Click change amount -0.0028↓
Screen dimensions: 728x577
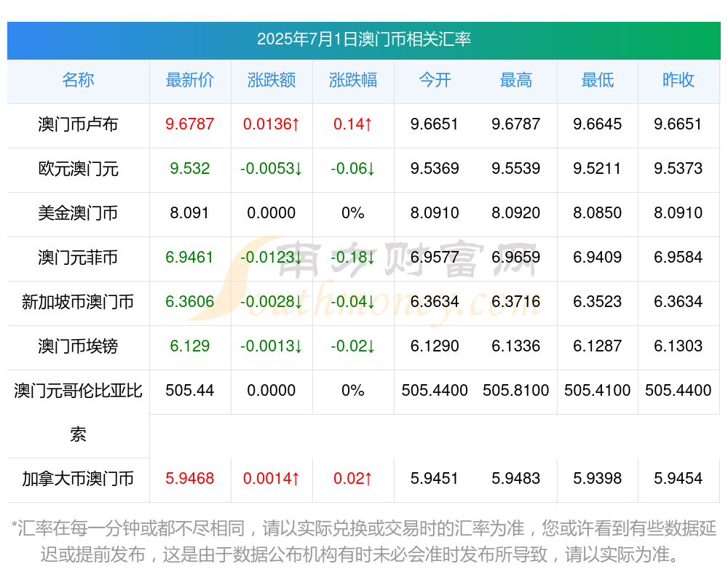272,301
